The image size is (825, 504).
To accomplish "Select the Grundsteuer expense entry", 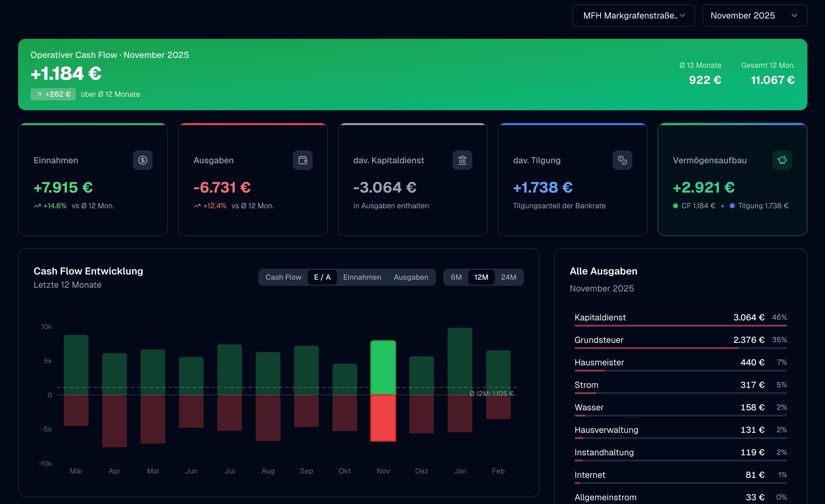I will pyautogui.click(x=680, y=340).
